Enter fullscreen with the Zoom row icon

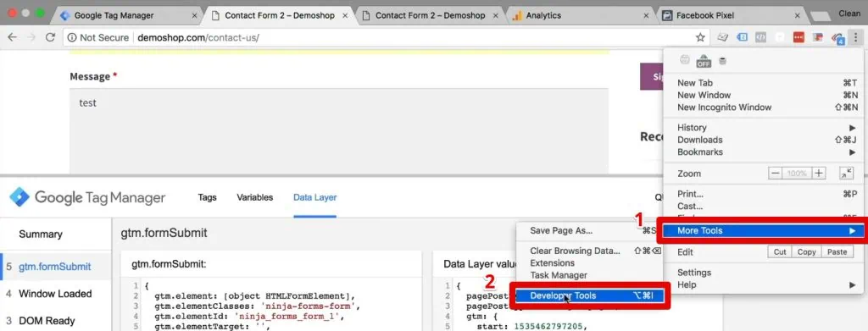pos(847,174)
